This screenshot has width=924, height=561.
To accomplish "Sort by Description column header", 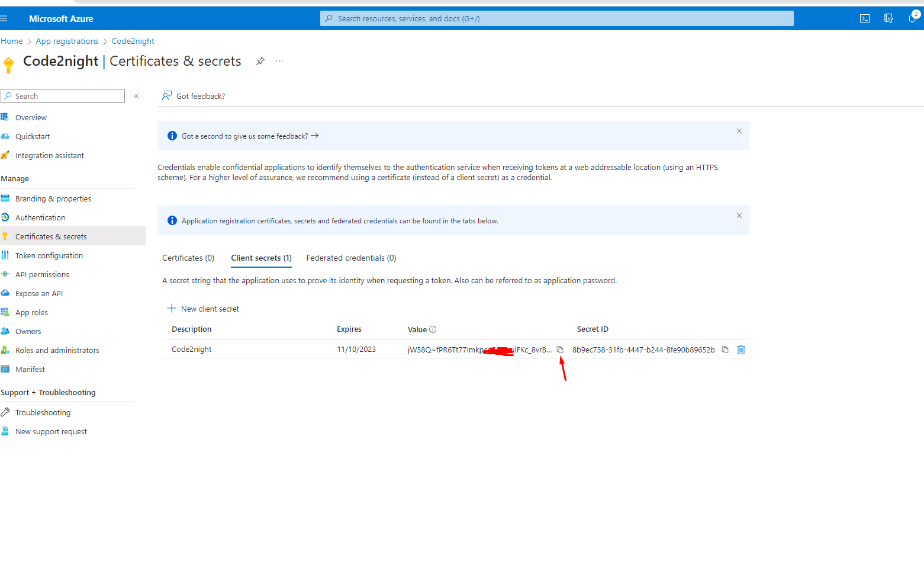I will (191, 329).
